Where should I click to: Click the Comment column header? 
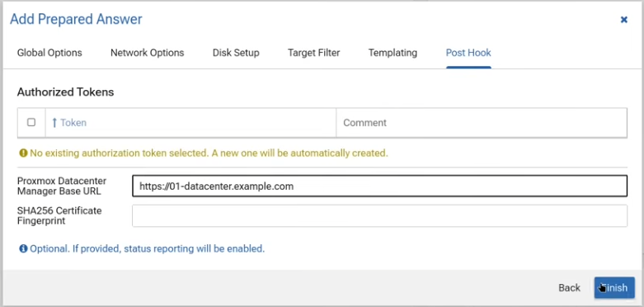482,122
